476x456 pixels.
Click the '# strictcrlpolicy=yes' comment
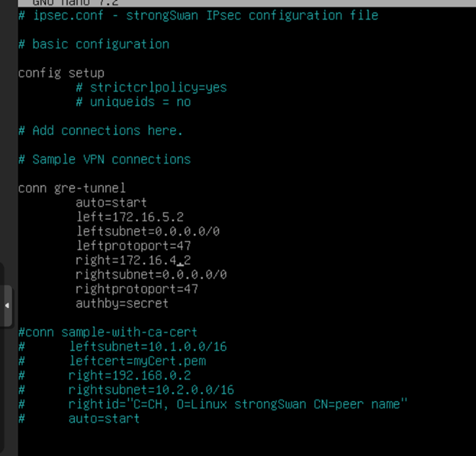click(151, 88)
